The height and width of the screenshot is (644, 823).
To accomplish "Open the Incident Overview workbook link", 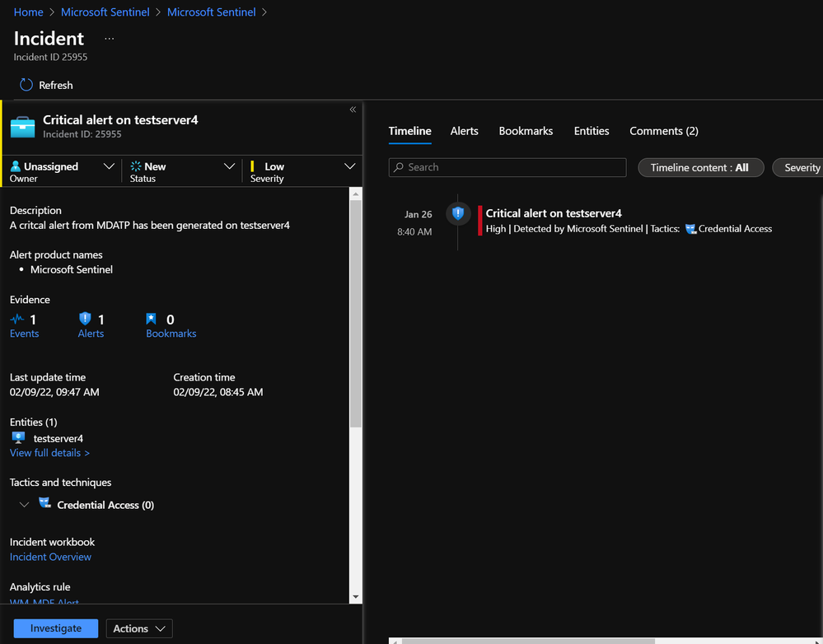I will (x=50, y=557).
